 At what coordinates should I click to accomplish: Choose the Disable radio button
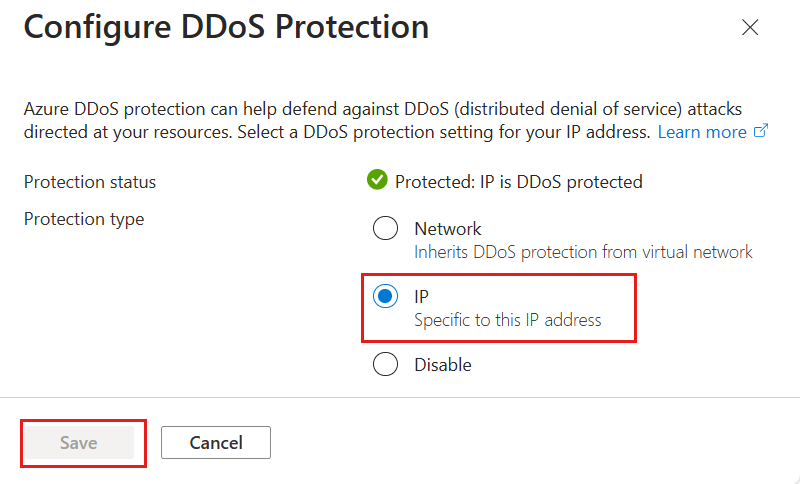click(x=385, y=365)
